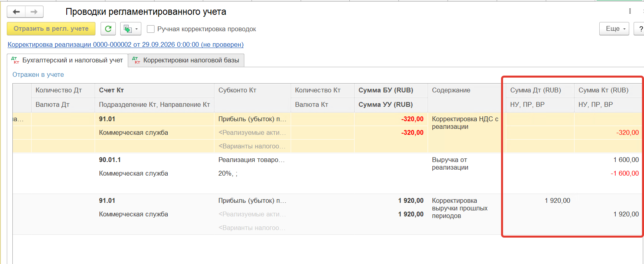Click the three-dot options icon
Screen dimensions: 644x264
click(x=630, y=11)
